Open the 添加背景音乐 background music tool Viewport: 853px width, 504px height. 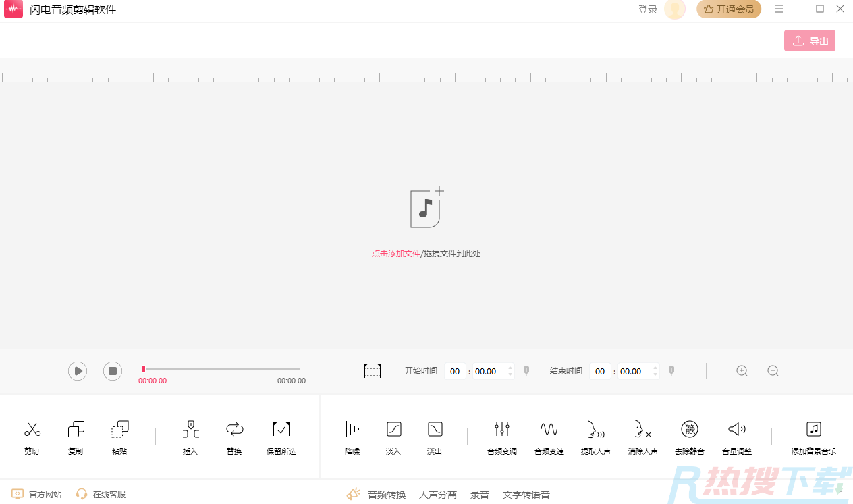tap(813, 437)
